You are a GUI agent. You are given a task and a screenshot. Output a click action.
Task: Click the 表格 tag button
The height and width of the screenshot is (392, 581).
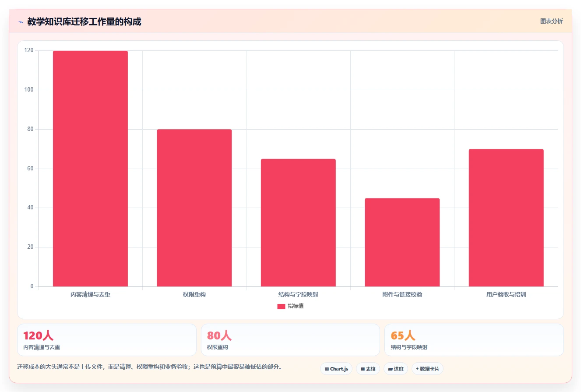(x=368, y=369)
